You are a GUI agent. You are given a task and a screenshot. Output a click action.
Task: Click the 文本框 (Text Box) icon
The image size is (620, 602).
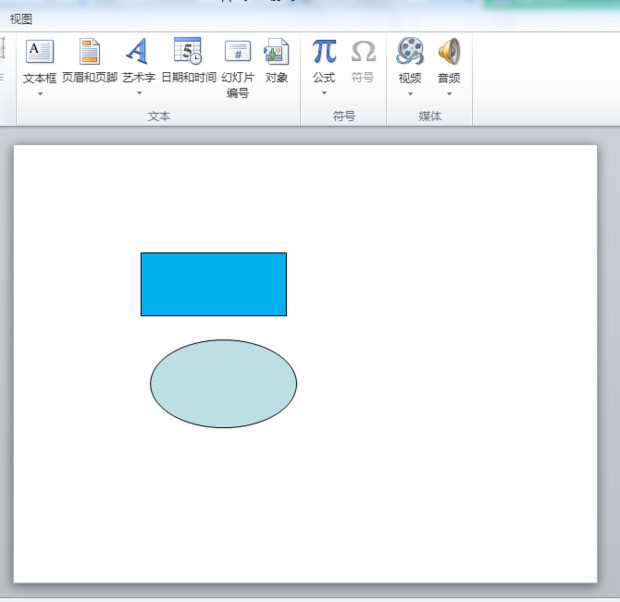(39, 51)
